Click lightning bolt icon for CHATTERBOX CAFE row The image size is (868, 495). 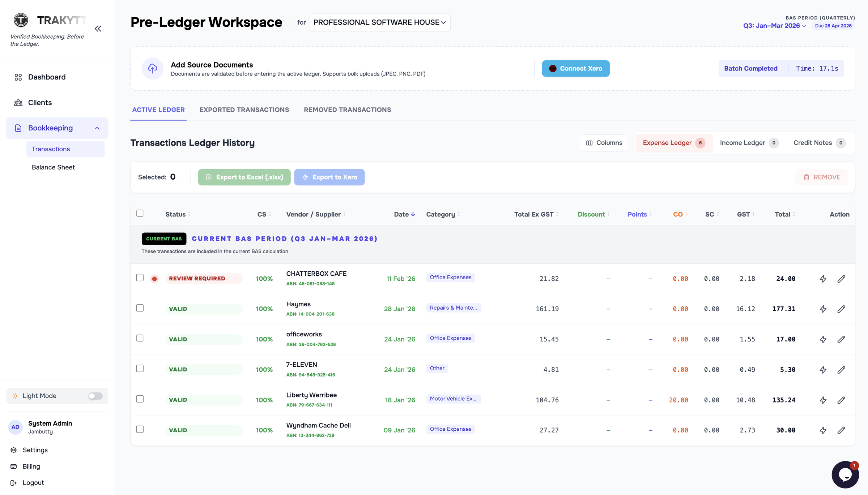coord(823,279)
